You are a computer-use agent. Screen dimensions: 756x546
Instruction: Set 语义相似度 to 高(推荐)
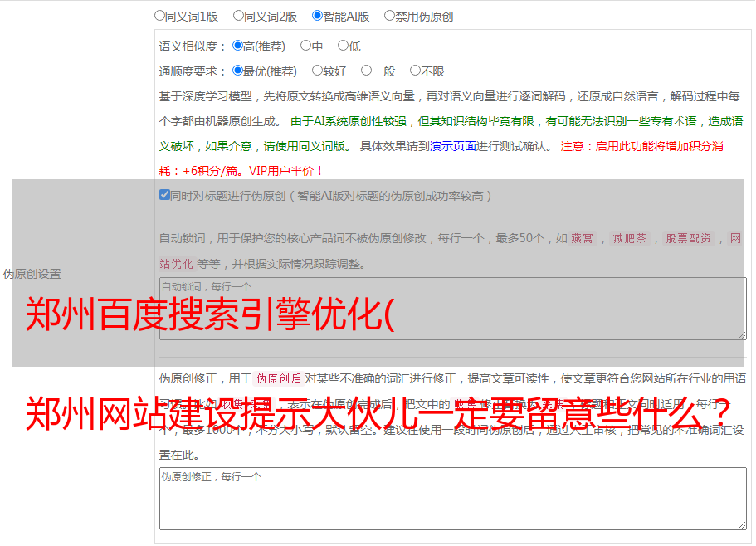(x=237, y=46)
